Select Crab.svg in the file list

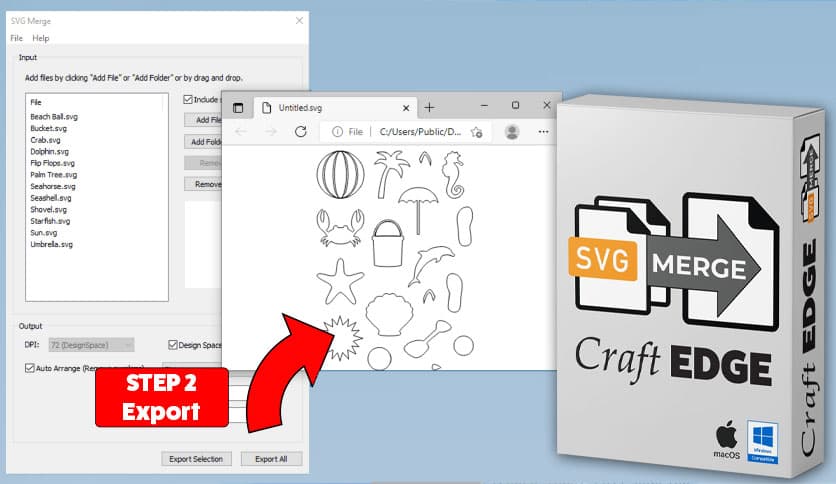point(45,140)
